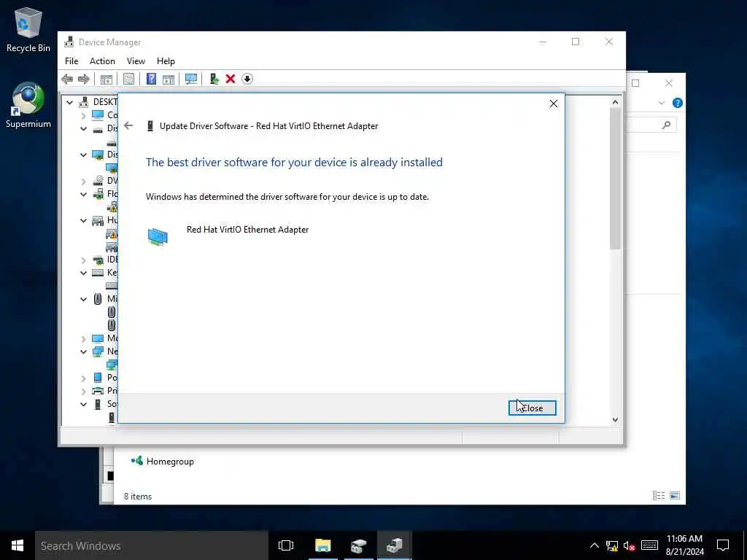This screenshot has height=560, width=747.
Task: Click the down-arrow Disable device toolbar icon
Action: pos(247,79)
